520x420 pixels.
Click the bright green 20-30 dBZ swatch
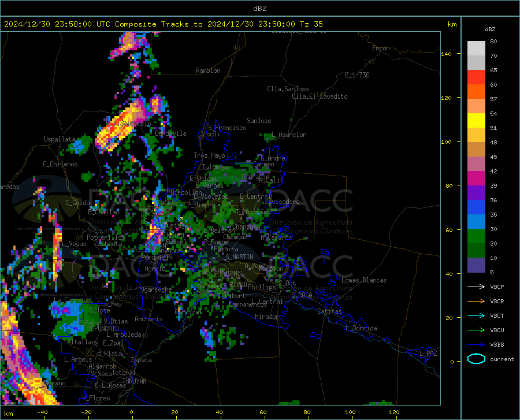[476, 236]
